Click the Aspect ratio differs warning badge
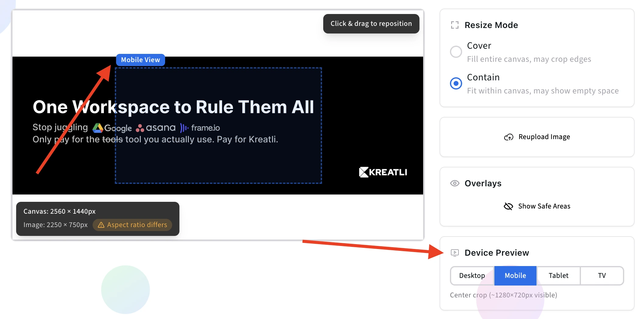 (x=132, y=225)
